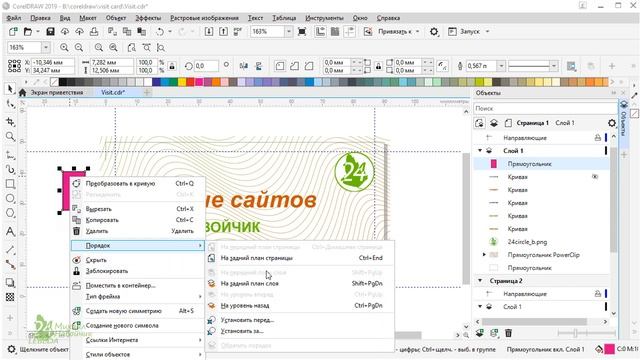Click Заблокировать in context menu

(x=137, y=271)
